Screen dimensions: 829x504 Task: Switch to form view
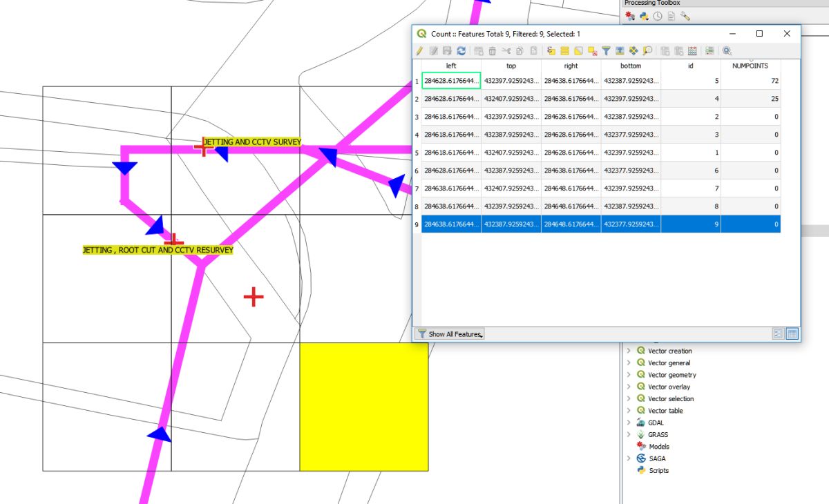779,333
